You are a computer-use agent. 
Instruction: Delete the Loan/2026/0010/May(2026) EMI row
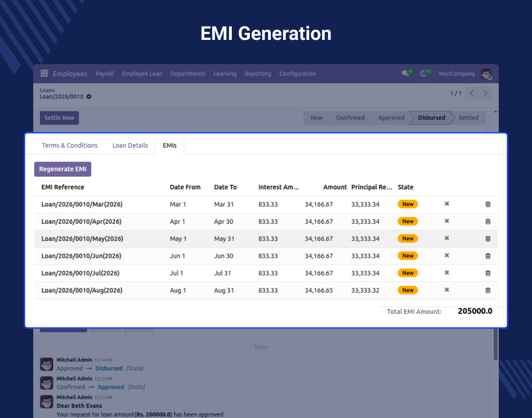[488, 239]
